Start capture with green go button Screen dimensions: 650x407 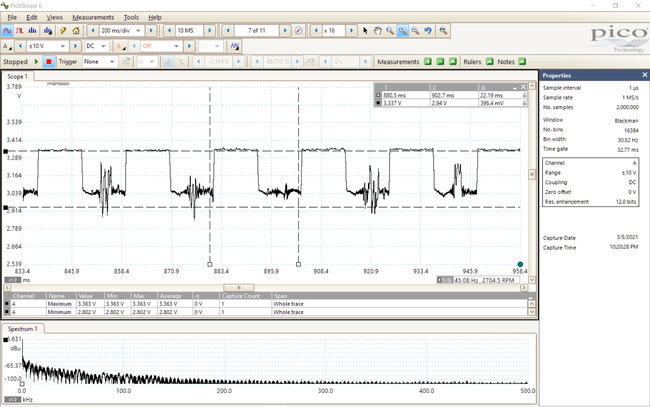coord(36,61)
